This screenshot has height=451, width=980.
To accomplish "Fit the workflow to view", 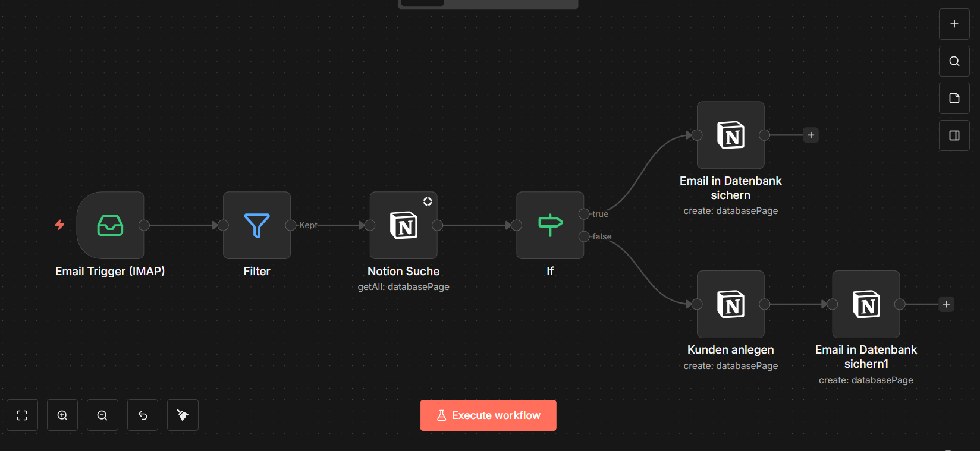I will tap(22, 415).
